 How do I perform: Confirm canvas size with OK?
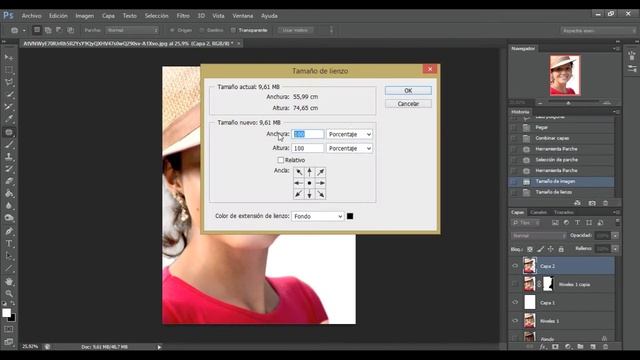coord(408,91)
